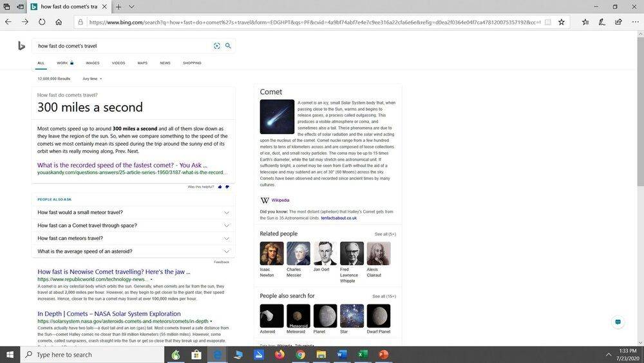Open Word from the taskbar

coord(342,355)
